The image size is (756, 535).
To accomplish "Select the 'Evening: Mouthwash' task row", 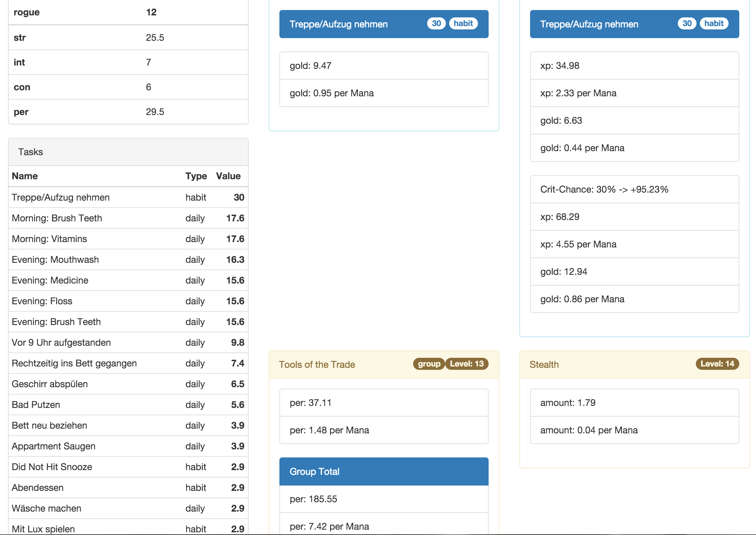I will (128, 259).
